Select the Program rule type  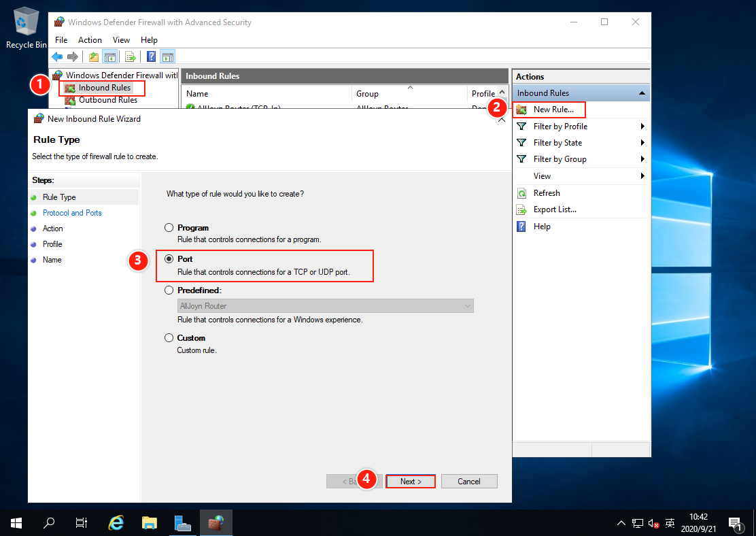pos(169,228)
